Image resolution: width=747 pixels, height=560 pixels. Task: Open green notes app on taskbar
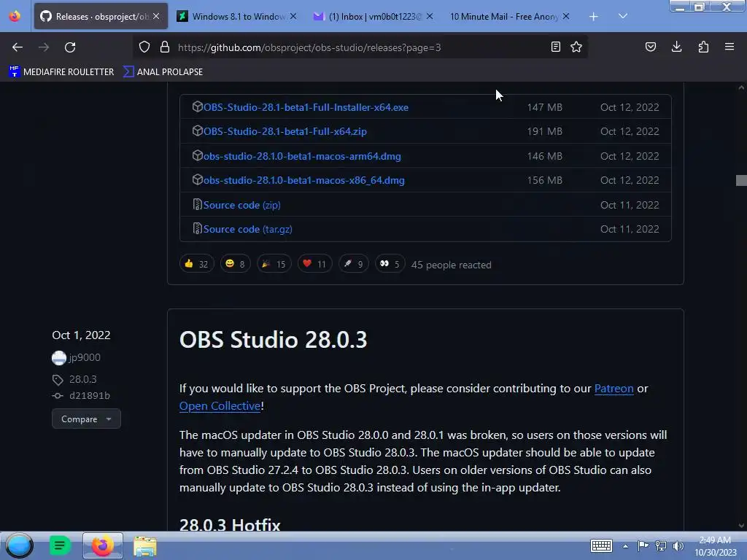[x=60, y=545]
